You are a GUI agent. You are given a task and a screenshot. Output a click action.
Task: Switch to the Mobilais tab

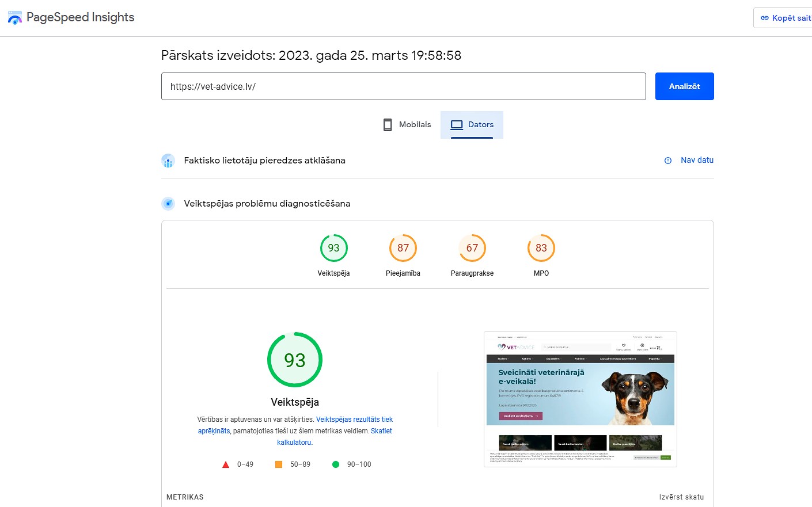click(x=407, y=125)
